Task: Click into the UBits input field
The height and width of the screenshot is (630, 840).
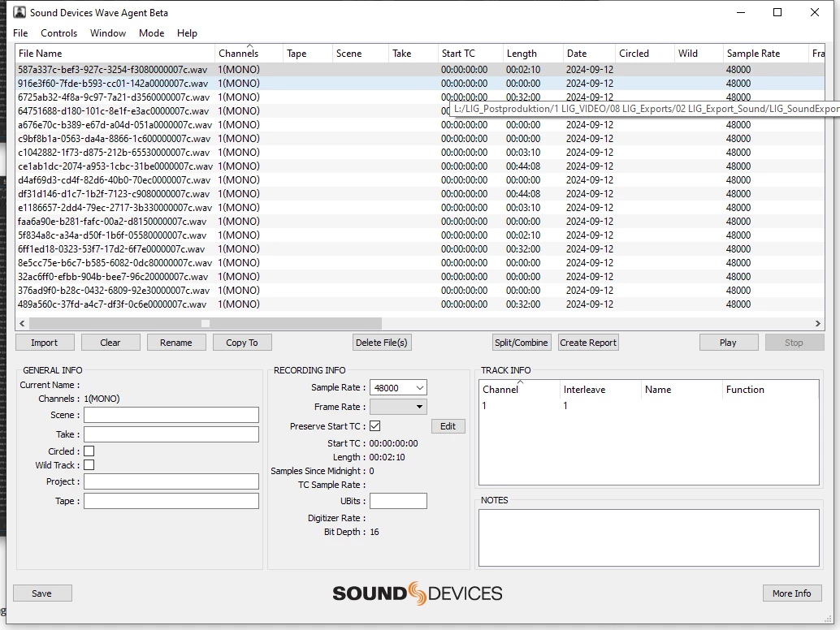Action: point(398,501)
